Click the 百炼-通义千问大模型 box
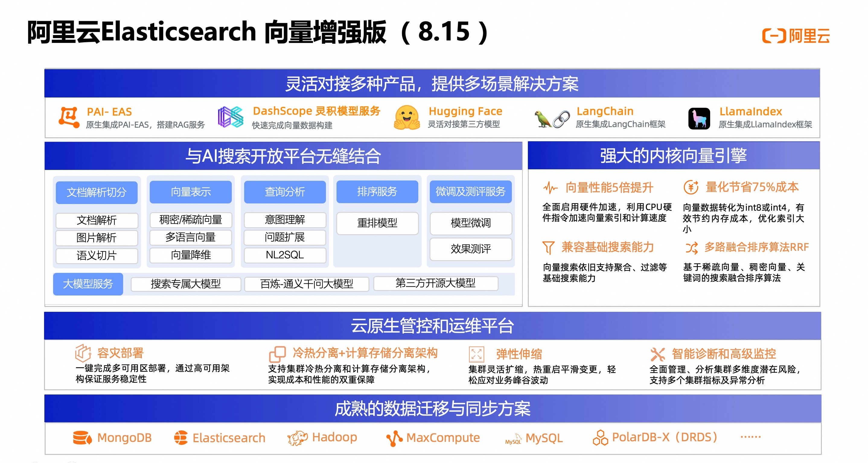 coord(306,284)
